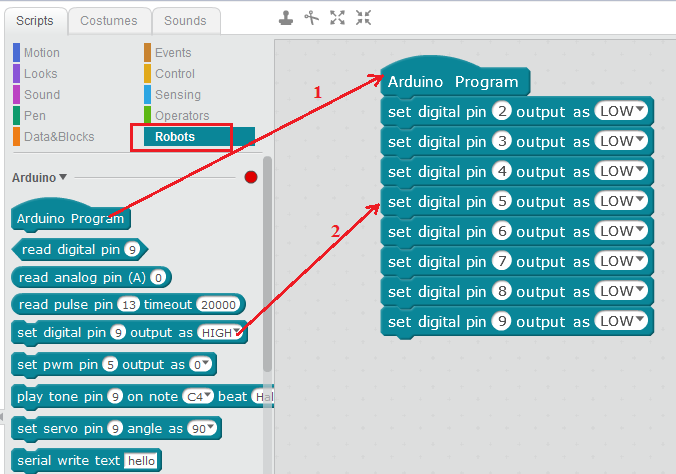Open the Looks block category
This screenshot has width=676, height=474.
tap(41, 74)
